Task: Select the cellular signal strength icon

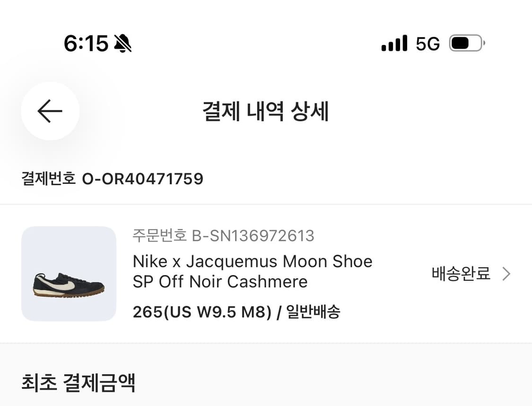Action: [x=394, y=43]
